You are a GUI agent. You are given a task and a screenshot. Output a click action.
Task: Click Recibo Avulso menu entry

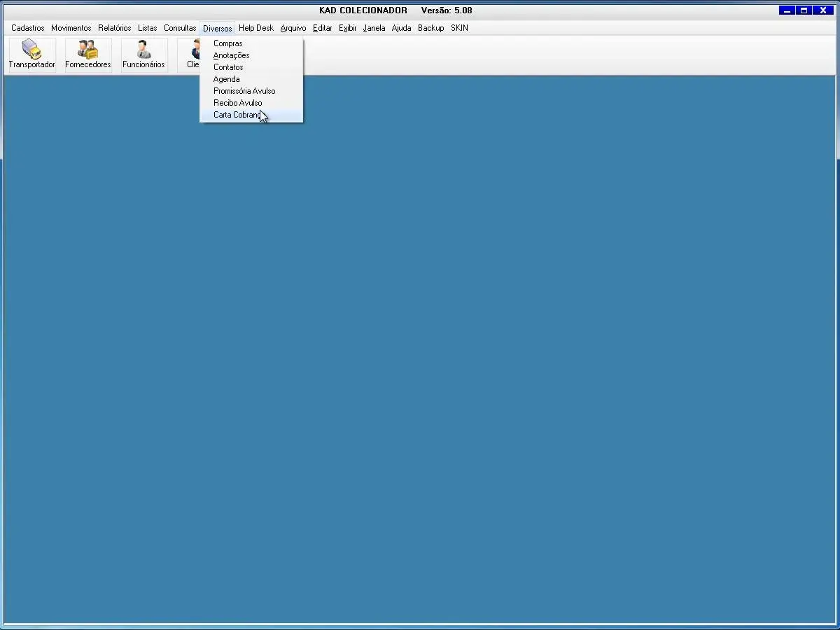(x=237, y=103)
